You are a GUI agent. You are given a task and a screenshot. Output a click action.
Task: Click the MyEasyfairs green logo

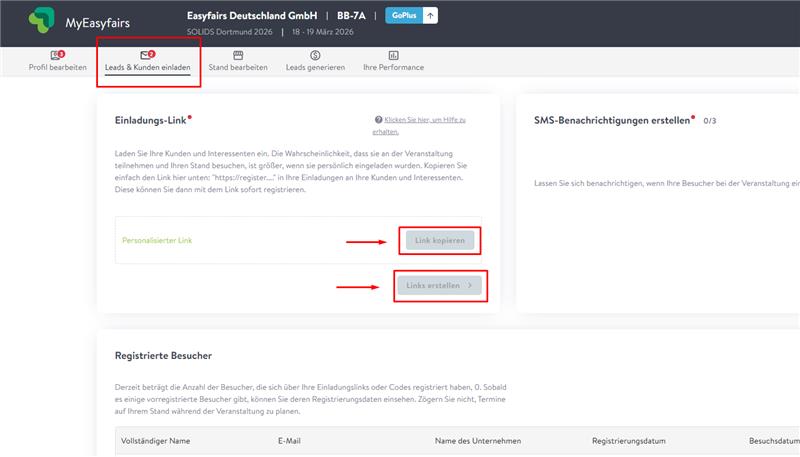(42, 21)
